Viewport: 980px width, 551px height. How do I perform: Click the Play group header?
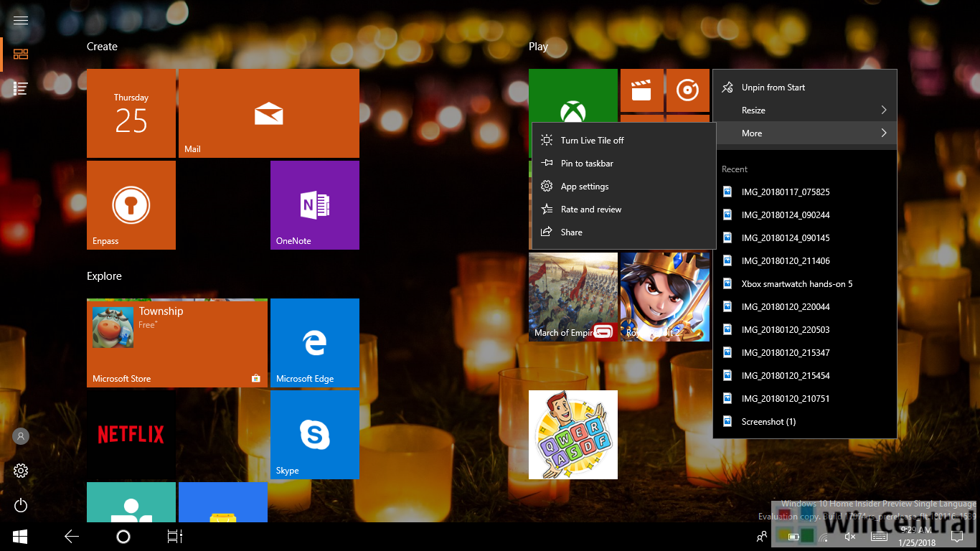(538, 47)
